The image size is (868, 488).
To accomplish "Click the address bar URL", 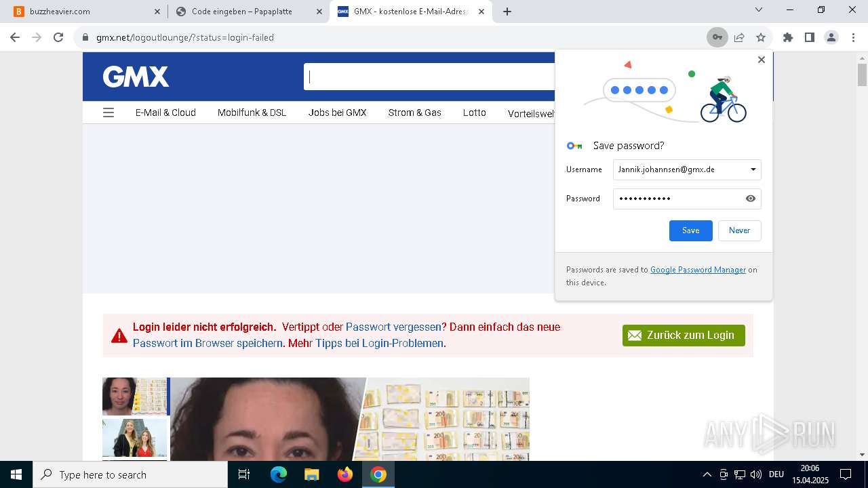I will [185, 37].
